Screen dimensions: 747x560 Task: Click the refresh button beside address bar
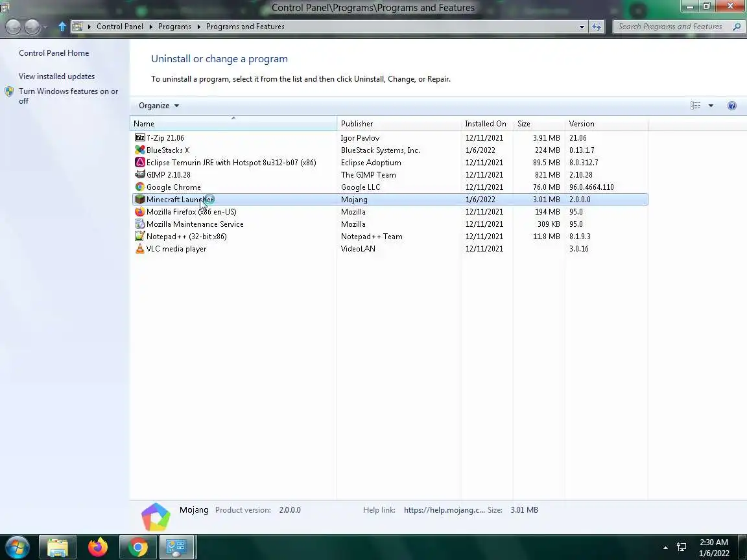[x=597, y=27]
